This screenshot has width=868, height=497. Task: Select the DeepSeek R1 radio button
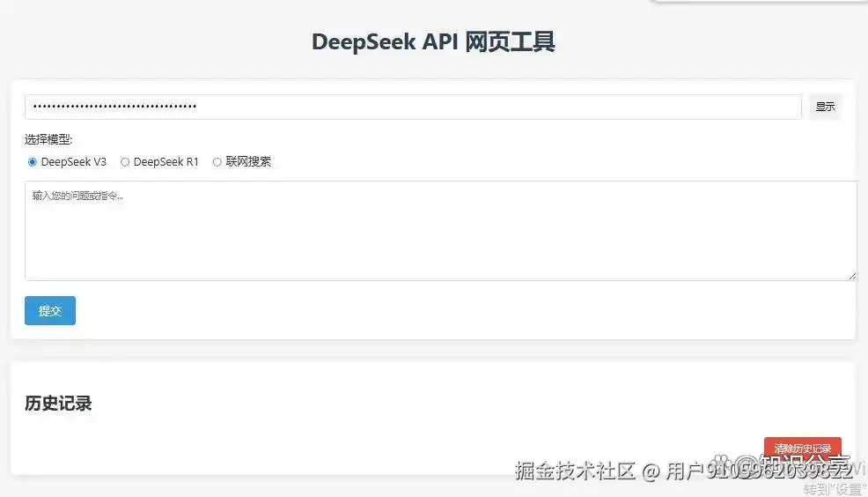pos(125,162)
